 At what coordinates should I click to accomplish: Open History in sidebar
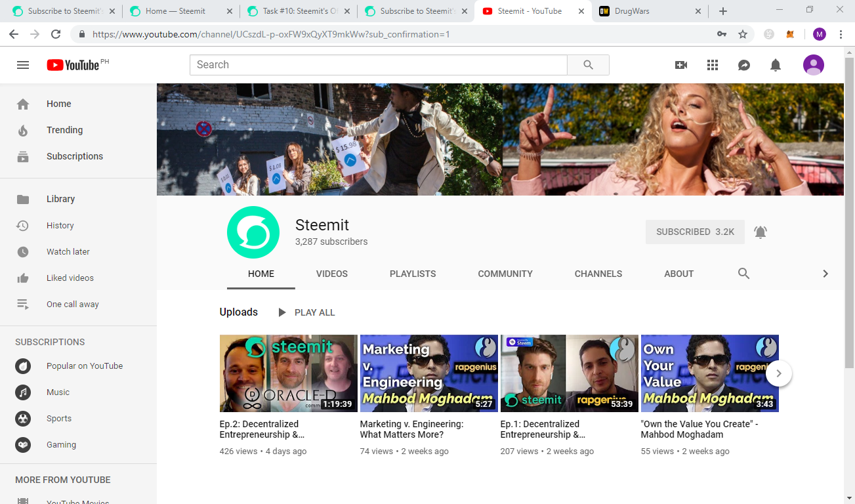[79, 225]
